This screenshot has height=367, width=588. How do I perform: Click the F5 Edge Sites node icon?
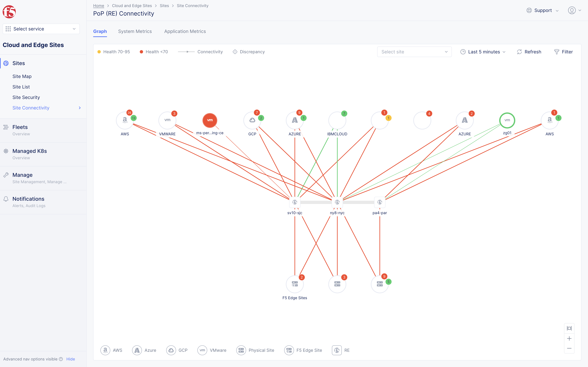tap(295, 284)
